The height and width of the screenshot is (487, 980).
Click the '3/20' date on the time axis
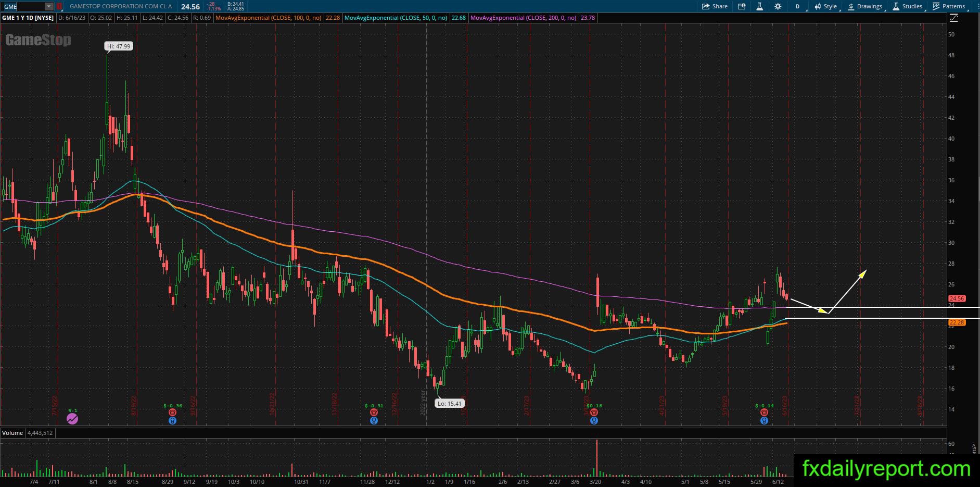pos(595,482)
